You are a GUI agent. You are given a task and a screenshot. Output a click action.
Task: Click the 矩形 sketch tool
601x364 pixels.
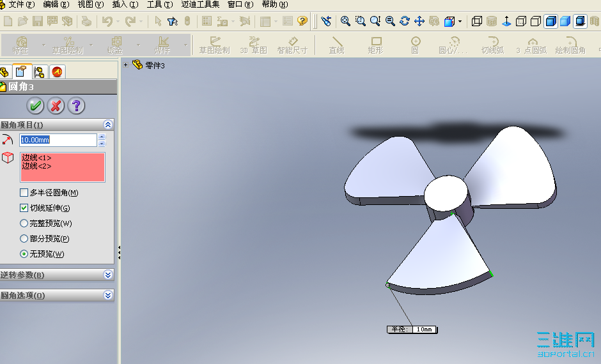tap(376, 45)
